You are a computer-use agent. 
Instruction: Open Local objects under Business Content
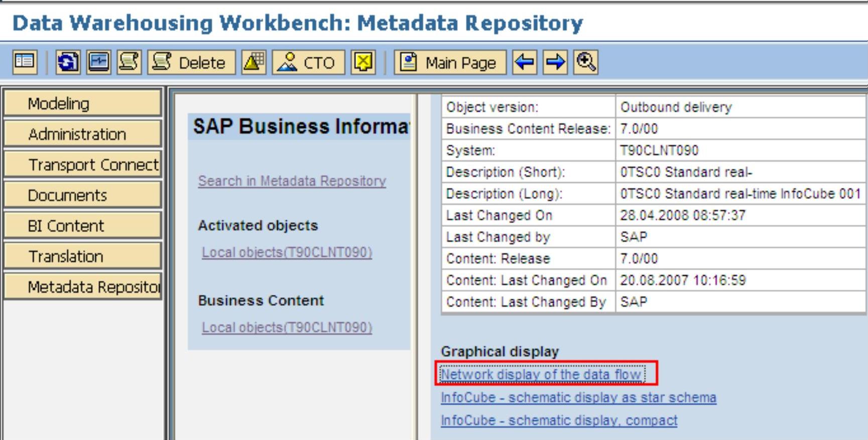287,327
